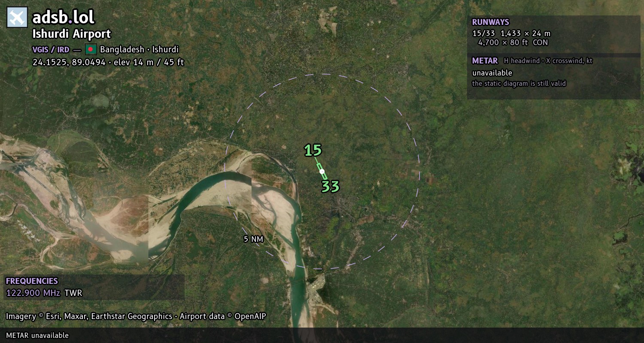Click the Bangladesh flag icon
The height and width of the screenshot is (343, 644).
pyautogui.click(x=91, y=49)
